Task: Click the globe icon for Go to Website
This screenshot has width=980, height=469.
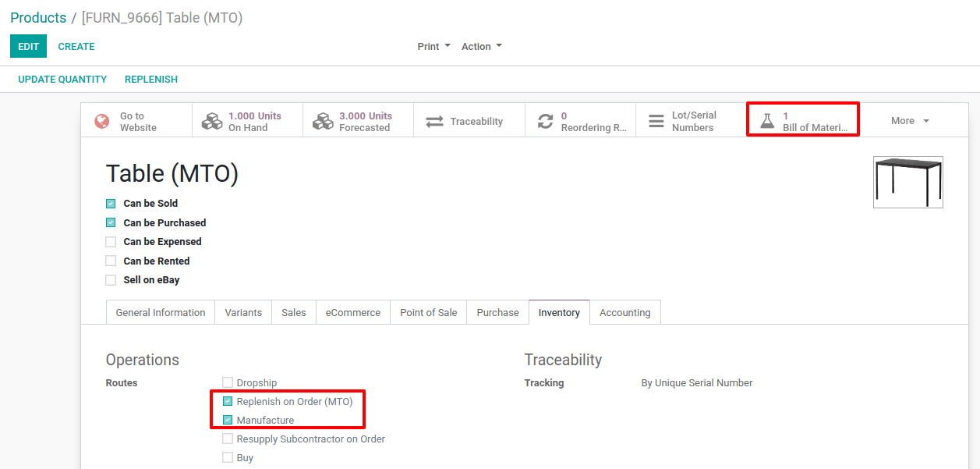Action: 101,122
